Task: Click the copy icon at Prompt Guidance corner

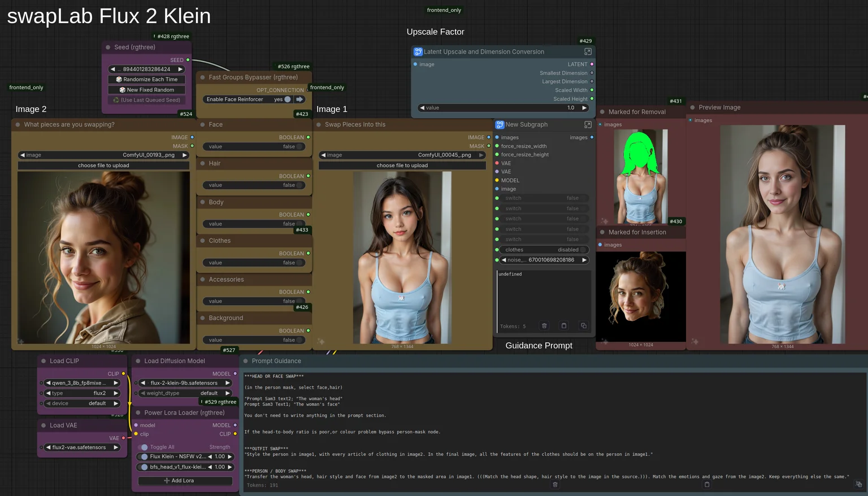Action: tap(858, 485)
